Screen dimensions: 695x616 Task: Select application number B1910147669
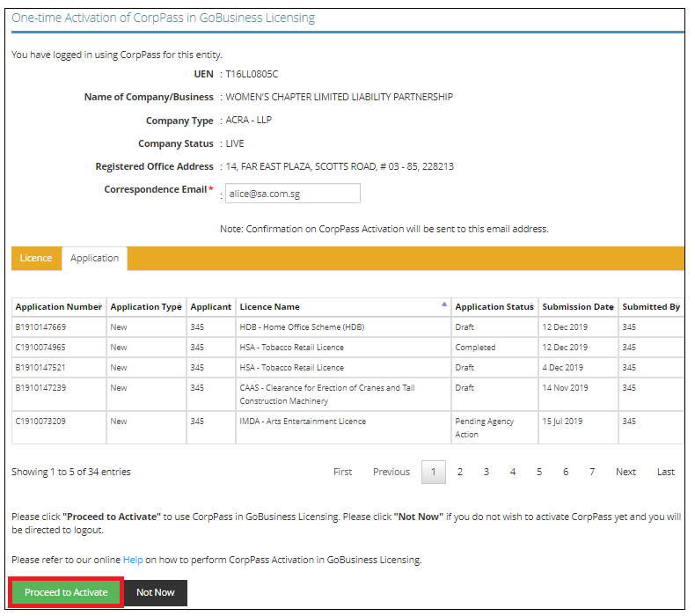tap(40, 327)
